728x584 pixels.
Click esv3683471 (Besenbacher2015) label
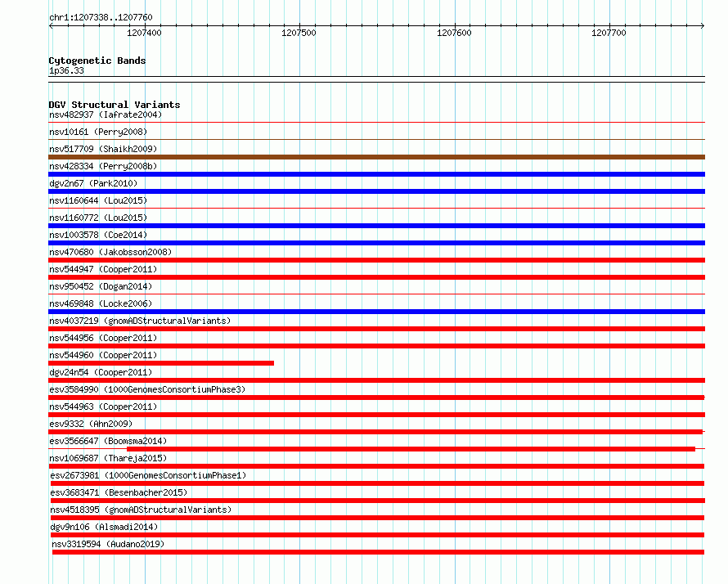click(x=119, y=492)
